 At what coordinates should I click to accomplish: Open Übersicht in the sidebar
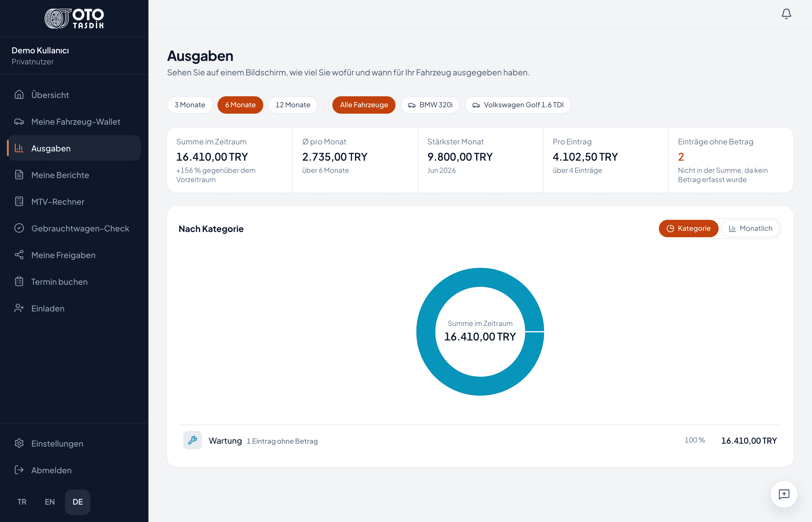pos(74,95)
